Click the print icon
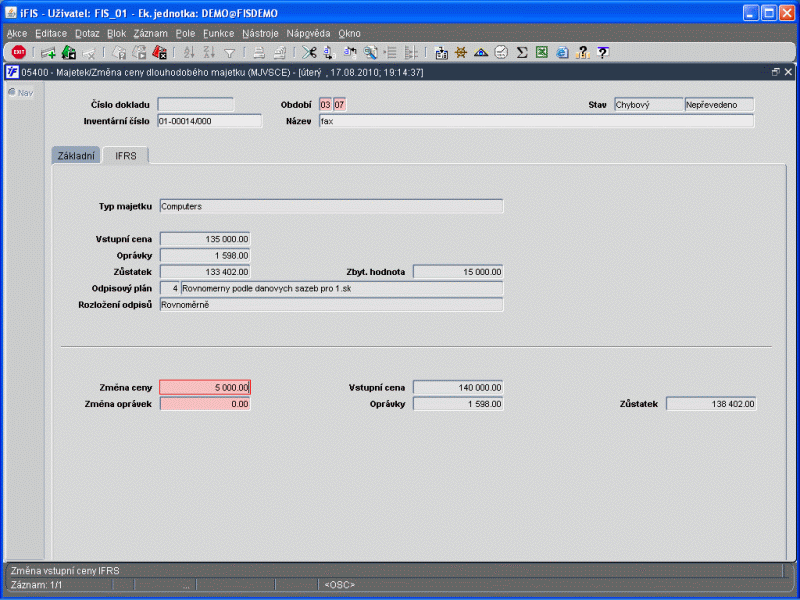This screenshot has width=800, height=600. coord(259,53)
